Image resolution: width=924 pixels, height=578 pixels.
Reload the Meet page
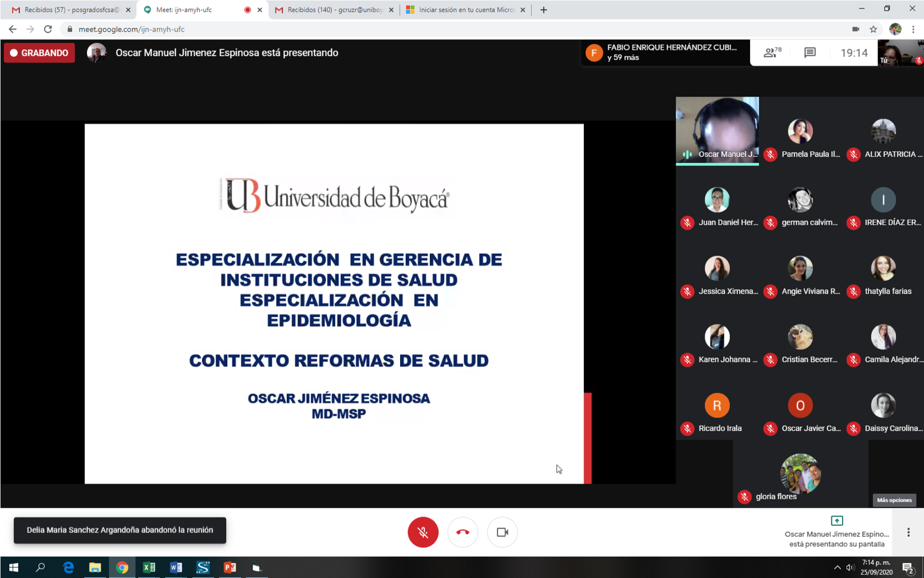[x=48, y=29]
